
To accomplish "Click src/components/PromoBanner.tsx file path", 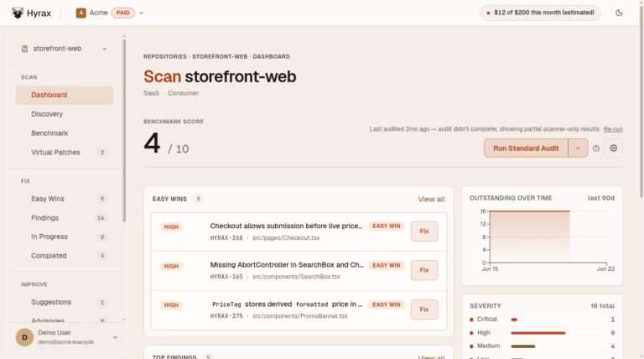I will tap(300, 316).
